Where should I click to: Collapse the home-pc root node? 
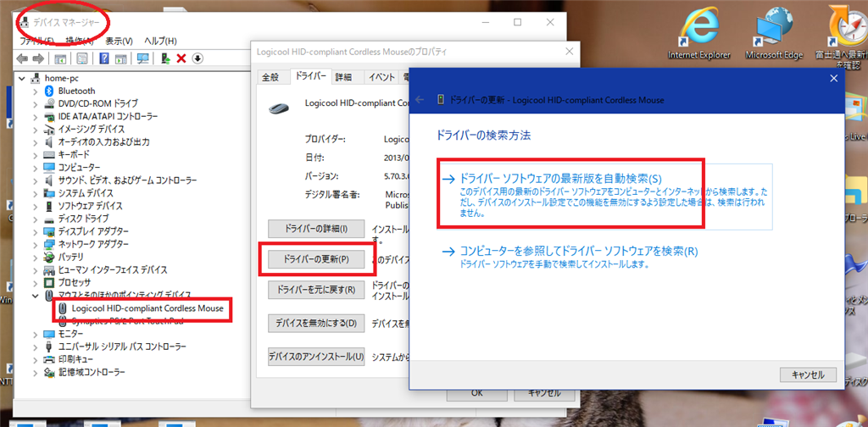pos(22,78)
